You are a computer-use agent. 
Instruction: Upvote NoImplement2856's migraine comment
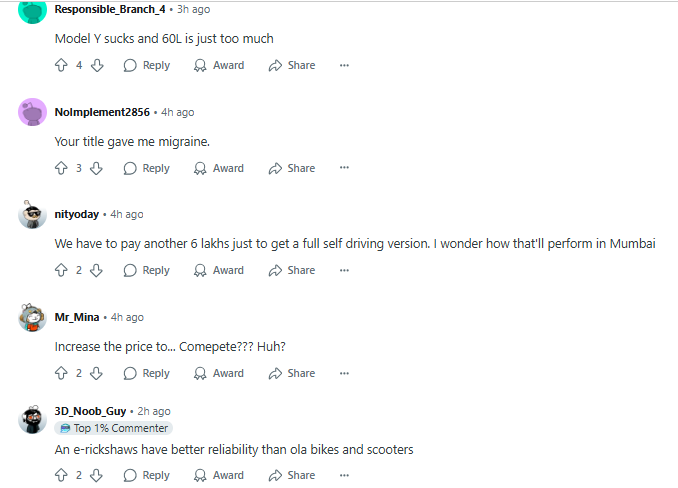[61, 169]
